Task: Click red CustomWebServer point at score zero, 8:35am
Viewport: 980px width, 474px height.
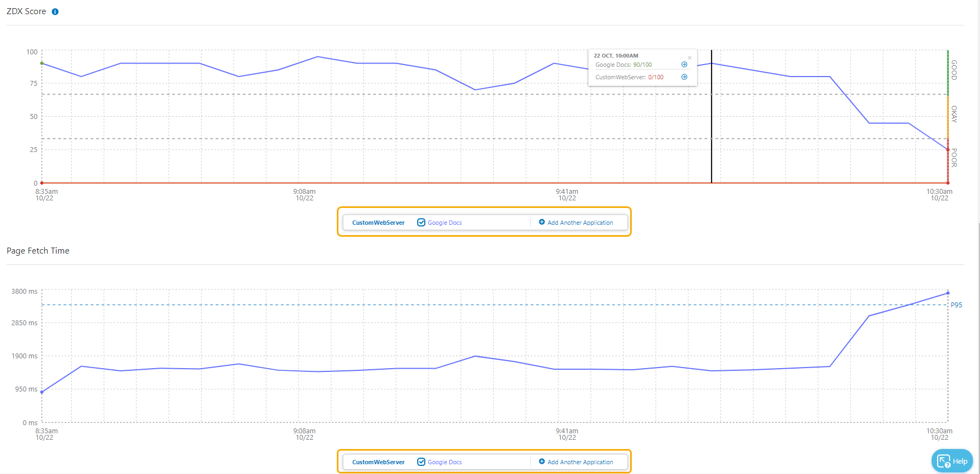Action: pos(42,183)
